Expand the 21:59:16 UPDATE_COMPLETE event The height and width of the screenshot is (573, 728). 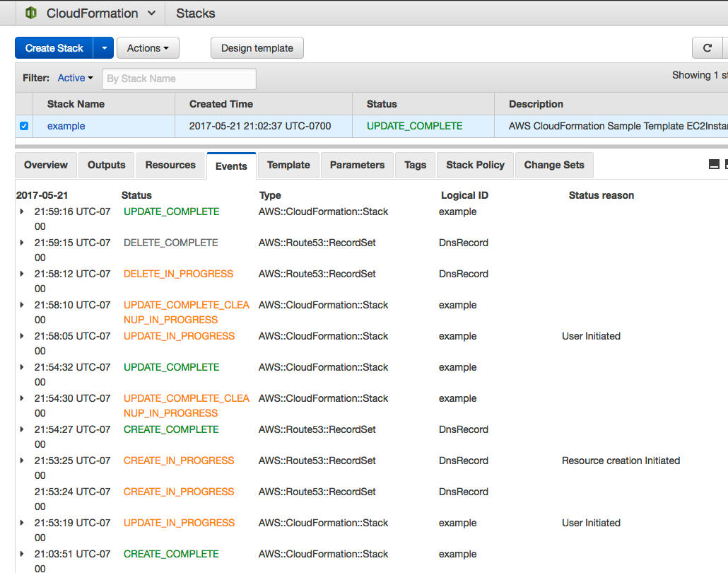(x=22, y=212)
